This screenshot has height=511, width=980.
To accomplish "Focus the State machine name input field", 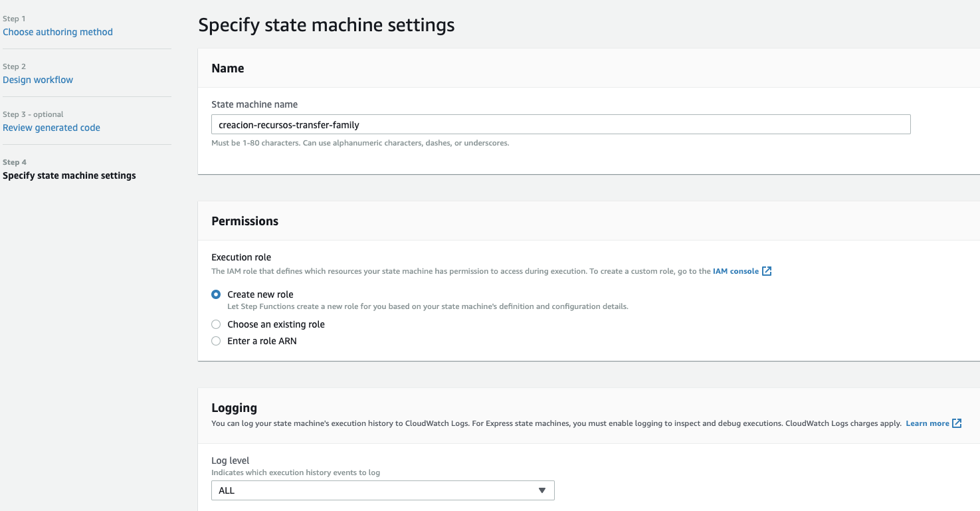I will click(560, 124).
